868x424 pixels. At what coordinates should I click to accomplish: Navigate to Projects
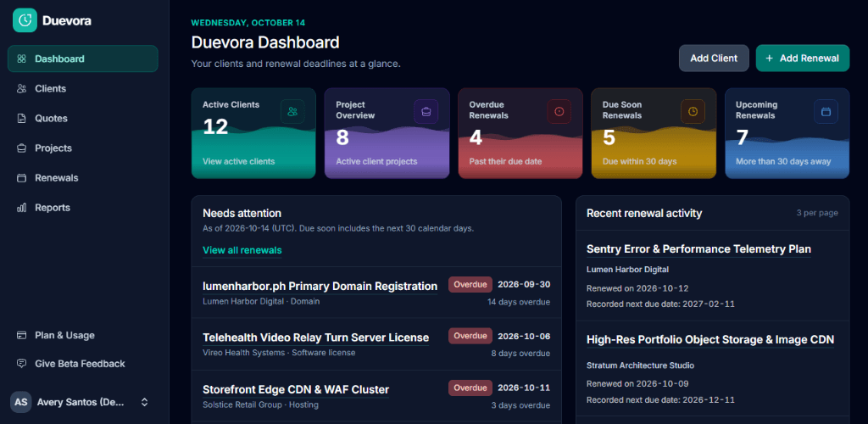[83, 148]
